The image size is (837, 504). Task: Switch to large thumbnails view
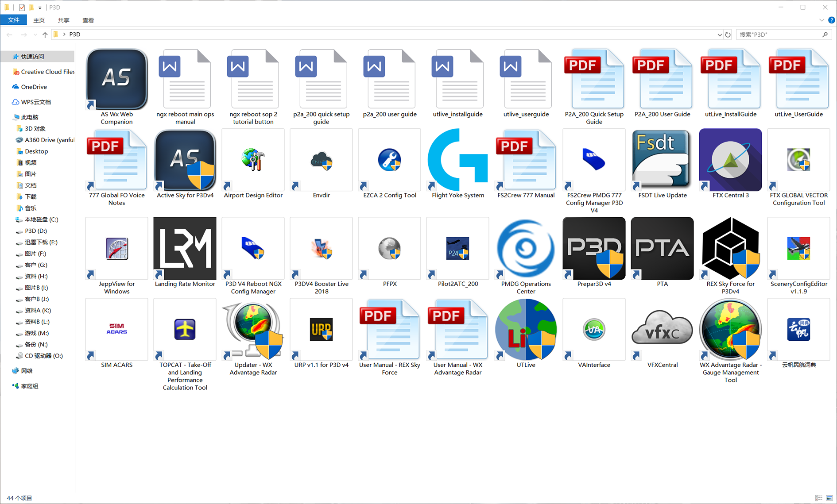[x=829, y=498]
